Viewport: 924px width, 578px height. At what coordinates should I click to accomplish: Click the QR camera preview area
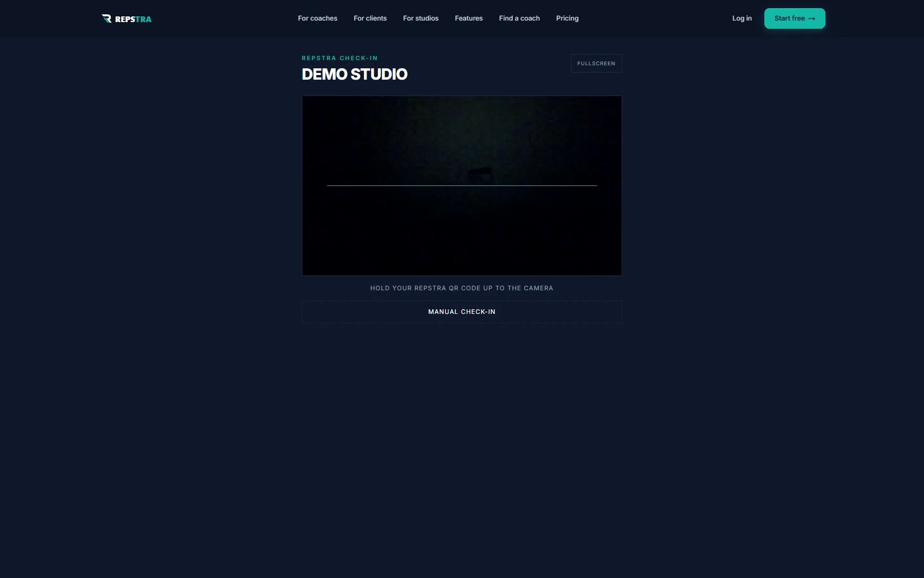(x=462, y=185)
